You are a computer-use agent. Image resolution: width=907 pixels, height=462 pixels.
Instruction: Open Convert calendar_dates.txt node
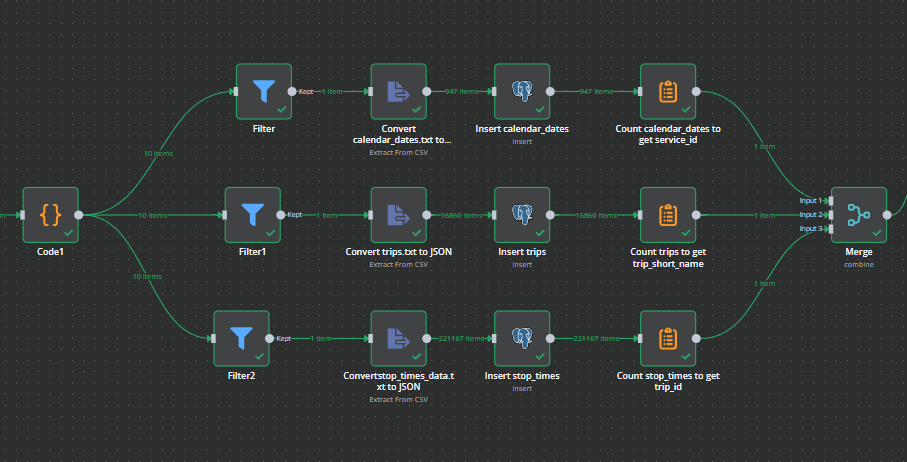398,92
